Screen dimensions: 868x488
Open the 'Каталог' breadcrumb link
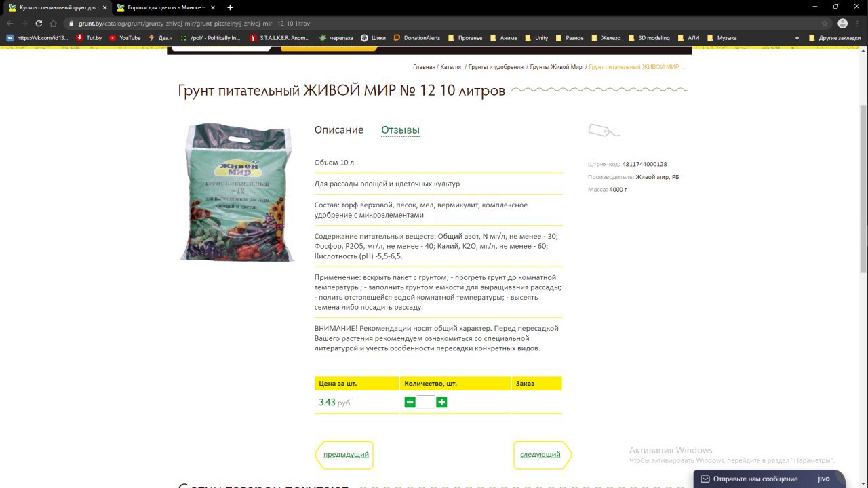click(451, 67)
